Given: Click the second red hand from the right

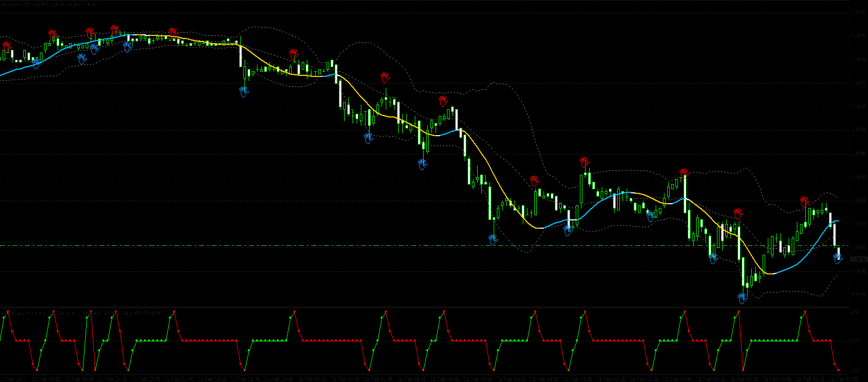Looking at the screenshot, I should click(x=738, y=213).
